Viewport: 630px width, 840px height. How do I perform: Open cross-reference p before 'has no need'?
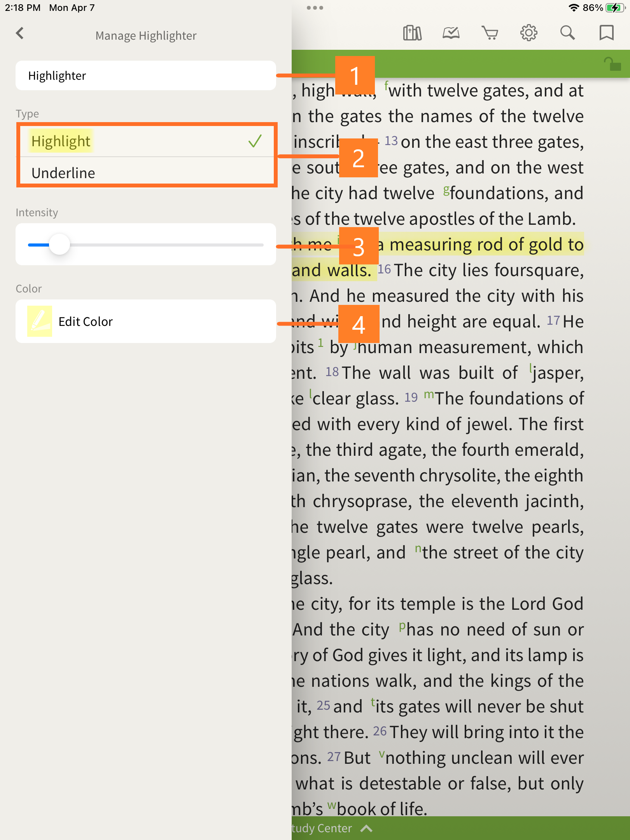402,626
